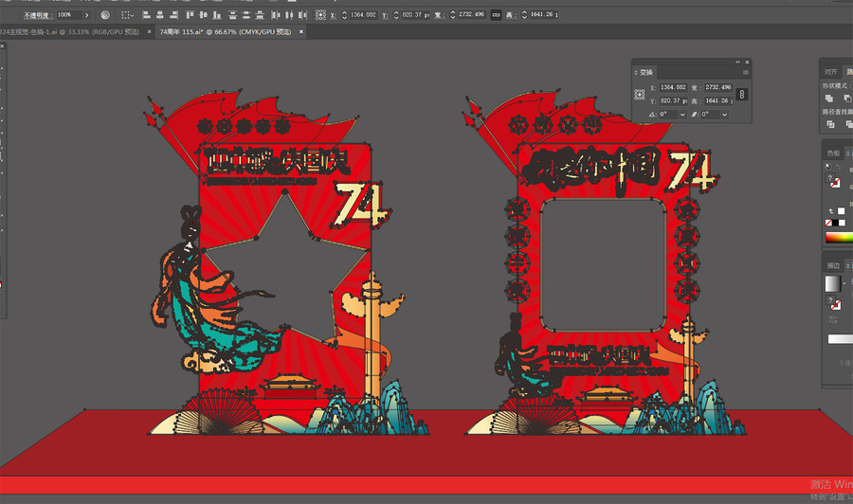Click the Unite shape mode icon
Image resolution: width=853 pixels, height=504 pixels.
click(x=829, y=99)
